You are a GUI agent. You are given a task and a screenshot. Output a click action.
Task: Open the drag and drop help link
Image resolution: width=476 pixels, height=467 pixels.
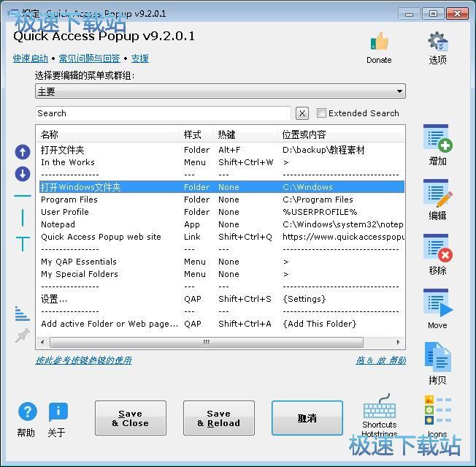click(381, 360)
